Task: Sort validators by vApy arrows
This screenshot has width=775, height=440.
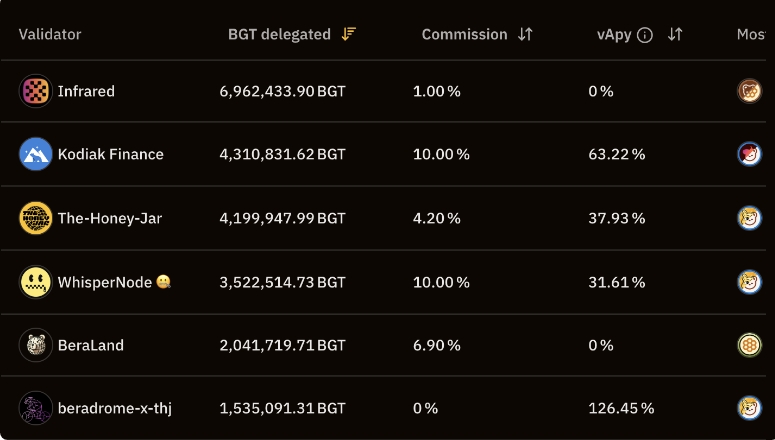Action: coord(675,34)
